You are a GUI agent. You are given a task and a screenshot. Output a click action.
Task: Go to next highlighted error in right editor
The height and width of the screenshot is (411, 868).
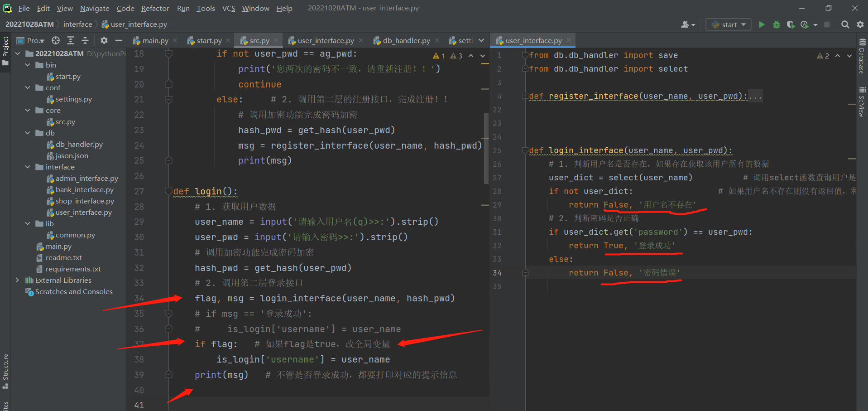pos(849,56)
